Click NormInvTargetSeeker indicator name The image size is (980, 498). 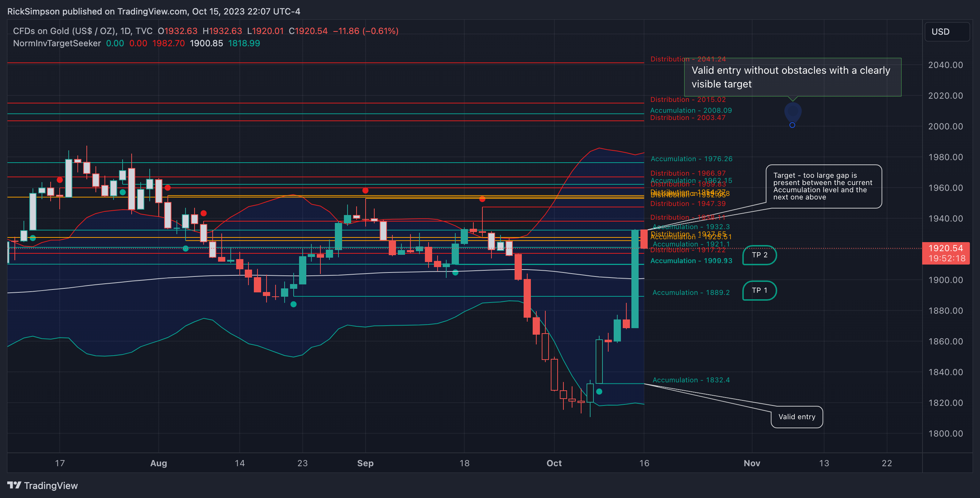coord(57,43)
